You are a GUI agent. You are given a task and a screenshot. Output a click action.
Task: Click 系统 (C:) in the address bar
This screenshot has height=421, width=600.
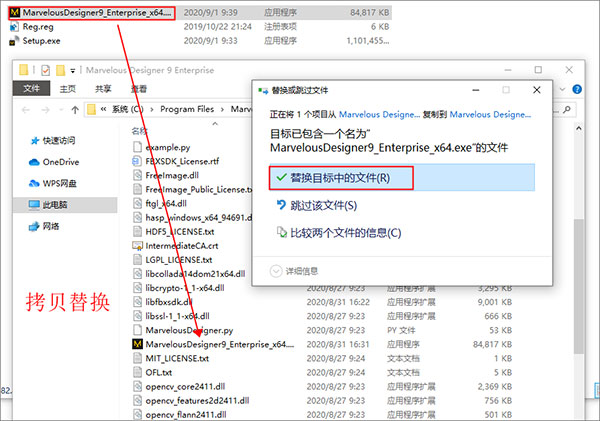coord(127,109)
